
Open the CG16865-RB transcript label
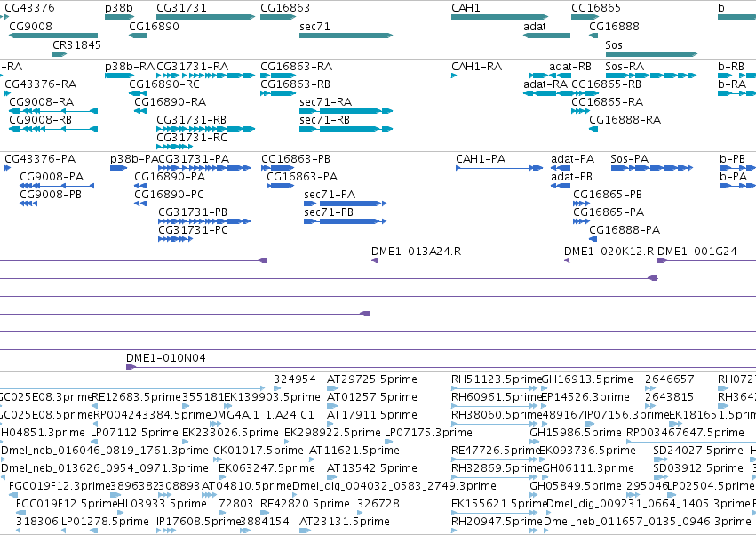606,84
